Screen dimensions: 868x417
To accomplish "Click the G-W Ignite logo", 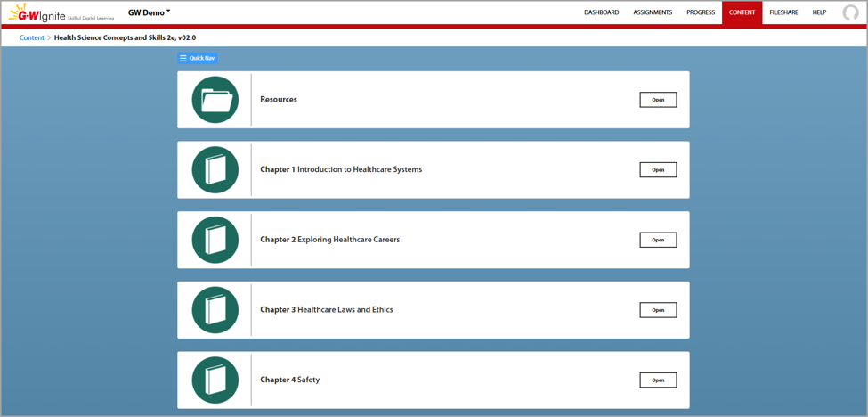I will [x=61, y=12].
